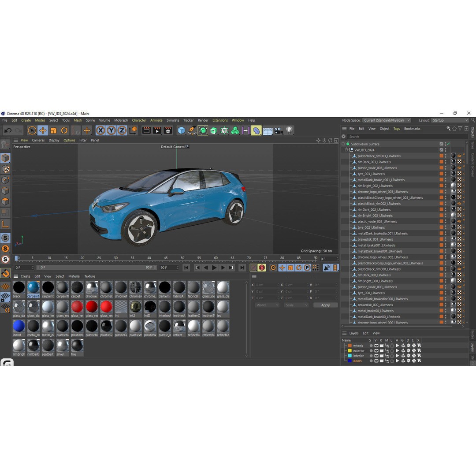
Task: Open viewport hamburger menu beside View
Action: click(x=15, y=140)
